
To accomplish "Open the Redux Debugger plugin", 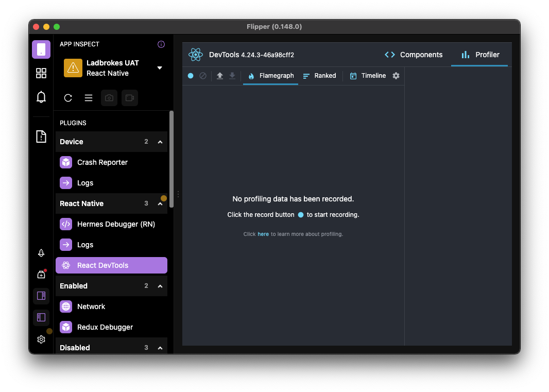I will (x=111, y=327).
